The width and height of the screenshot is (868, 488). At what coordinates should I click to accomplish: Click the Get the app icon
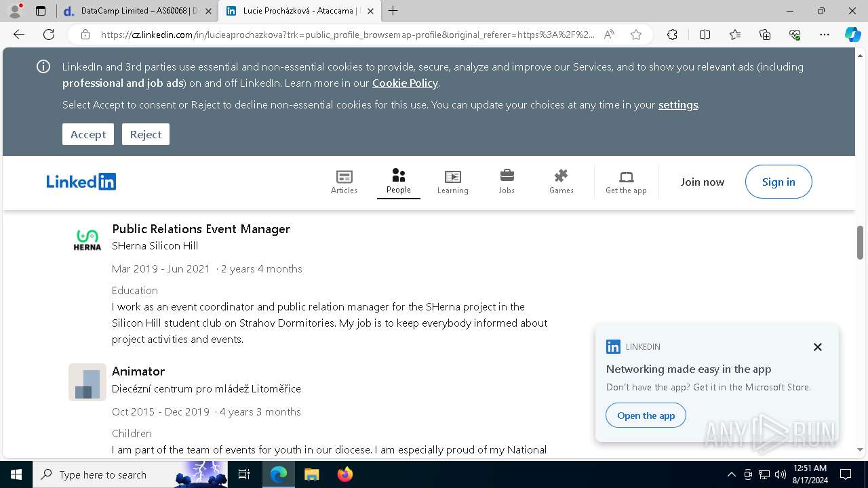(x=626, y=182)
